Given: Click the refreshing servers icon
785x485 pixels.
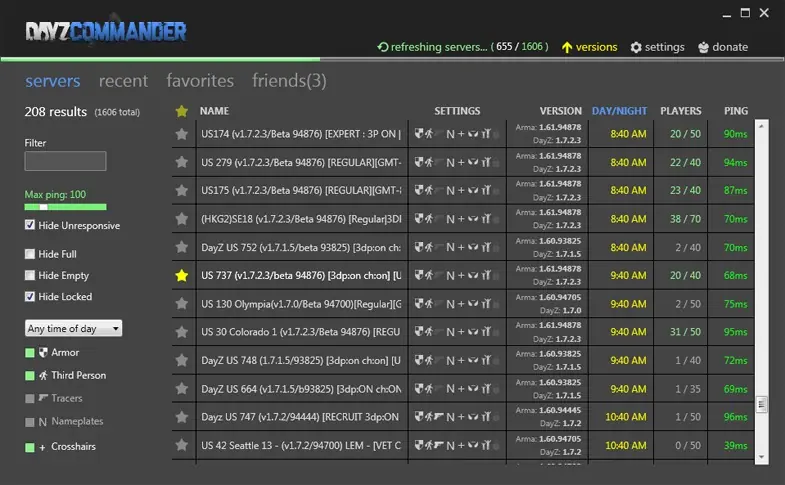Looking at the screenshot, I should point(383,47).
